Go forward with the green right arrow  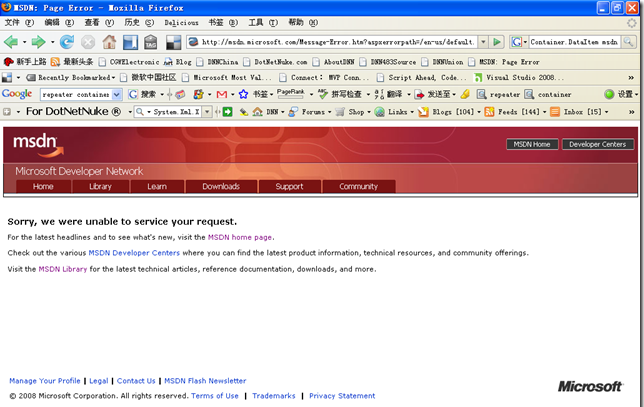[x=38, y=42]
